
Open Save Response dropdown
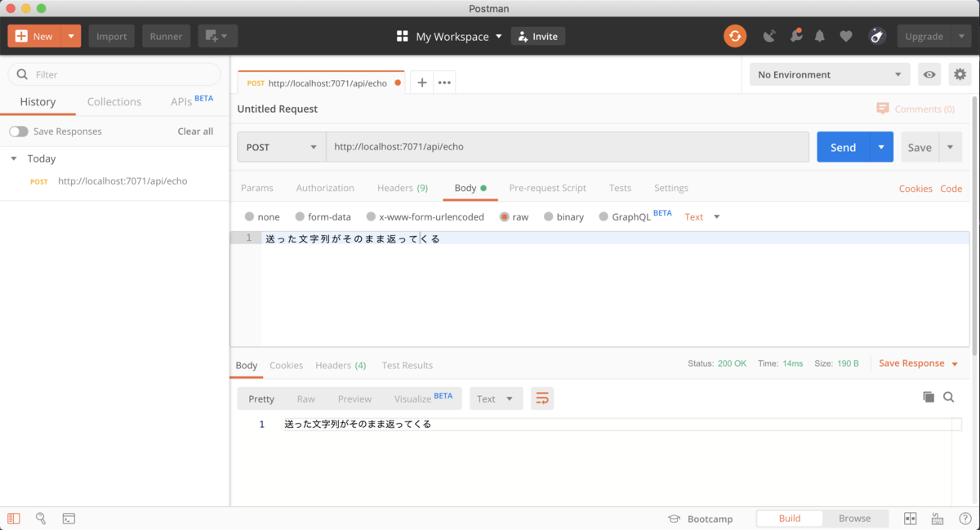919,363
